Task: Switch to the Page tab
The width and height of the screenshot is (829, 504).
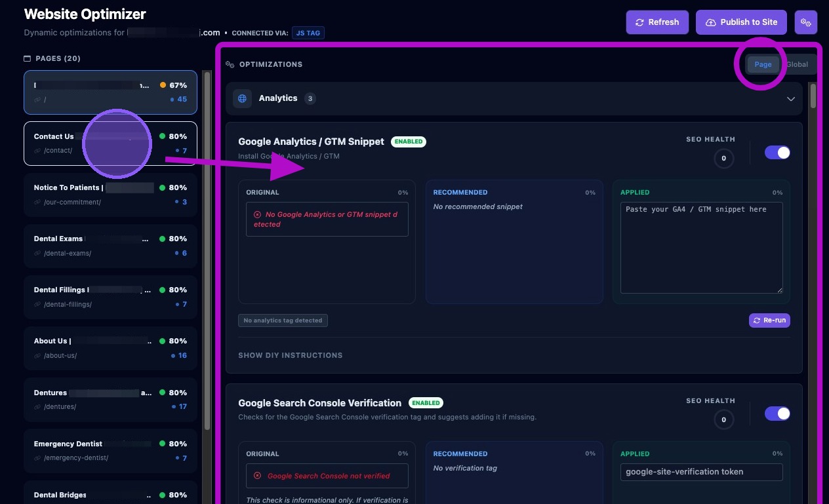Action: [x=763, y=64]
